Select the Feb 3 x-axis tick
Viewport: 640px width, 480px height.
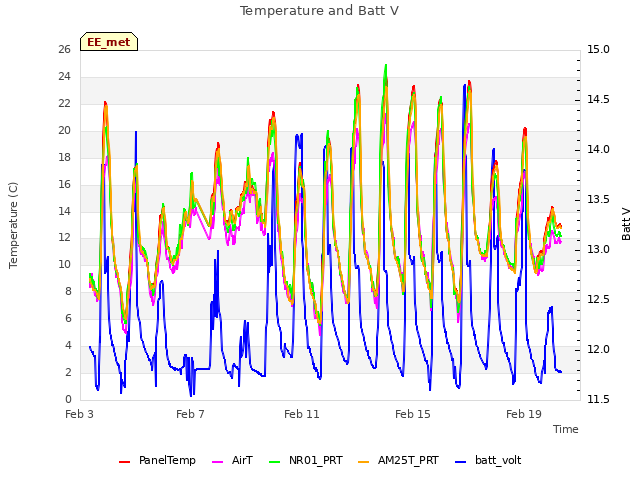[x=80, y=414]
